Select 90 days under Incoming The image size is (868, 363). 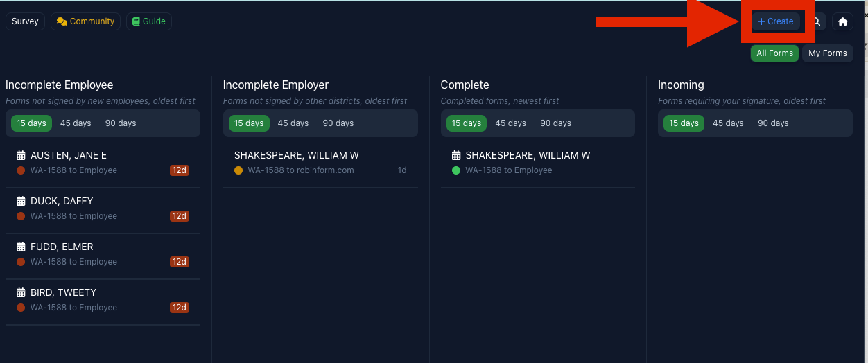pos(774,123)
